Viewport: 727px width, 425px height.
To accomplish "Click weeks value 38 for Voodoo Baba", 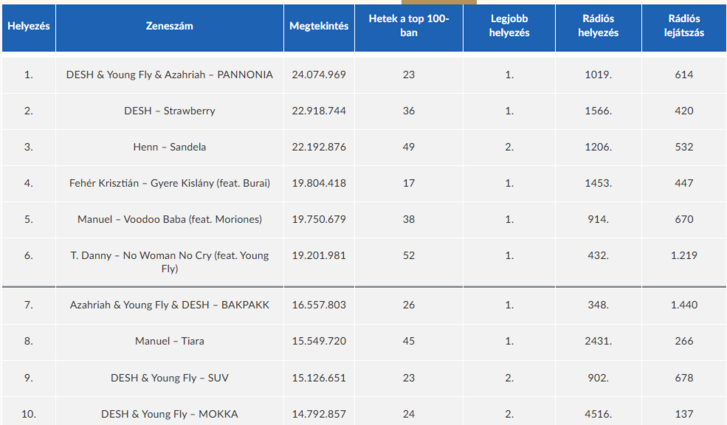I will click(x=408, y=219).
